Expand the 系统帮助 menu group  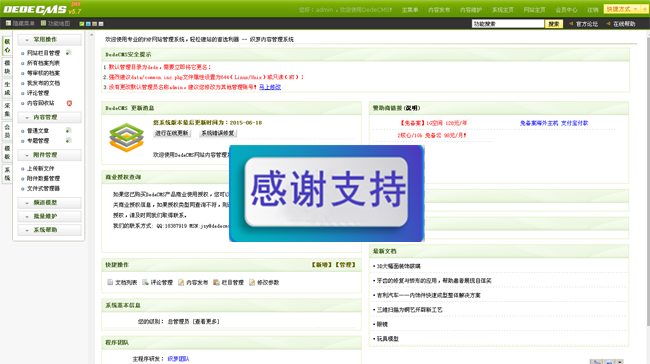pos(50,230)
